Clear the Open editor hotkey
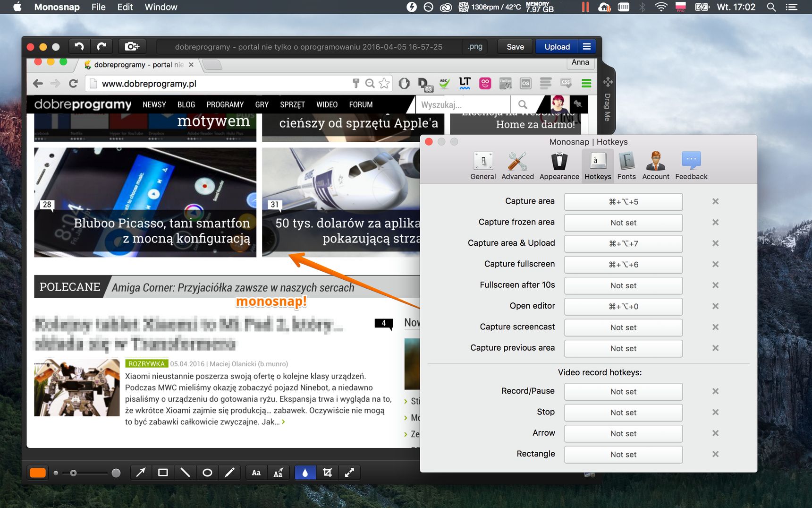This screenshot has width=812, height=508. click(716, 306)
